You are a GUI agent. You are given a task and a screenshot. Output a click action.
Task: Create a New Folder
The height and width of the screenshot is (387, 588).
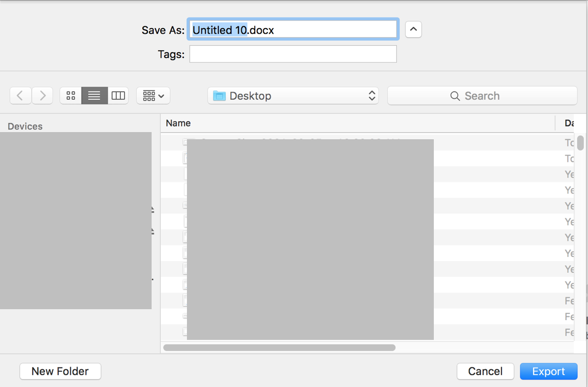[x=60, y=371]
